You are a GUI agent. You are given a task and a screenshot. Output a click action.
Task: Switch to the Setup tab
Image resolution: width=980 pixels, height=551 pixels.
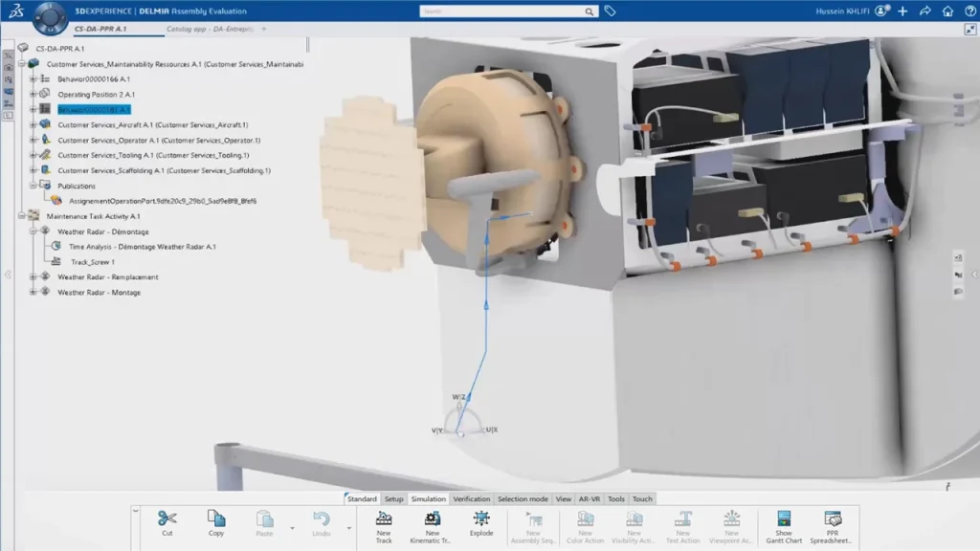393,498
